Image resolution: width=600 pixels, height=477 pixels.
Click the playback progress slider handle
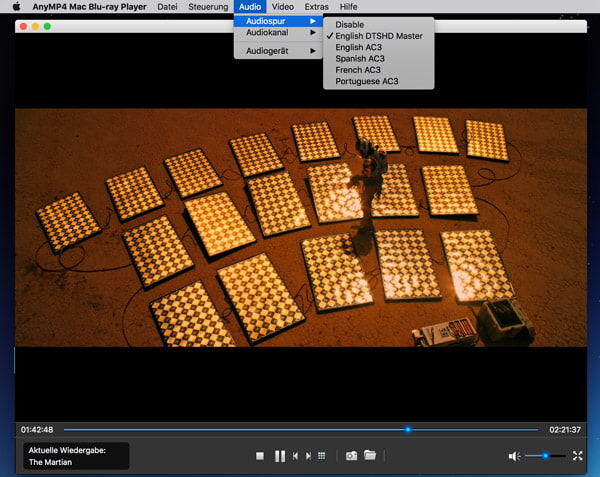click(408, 430)
